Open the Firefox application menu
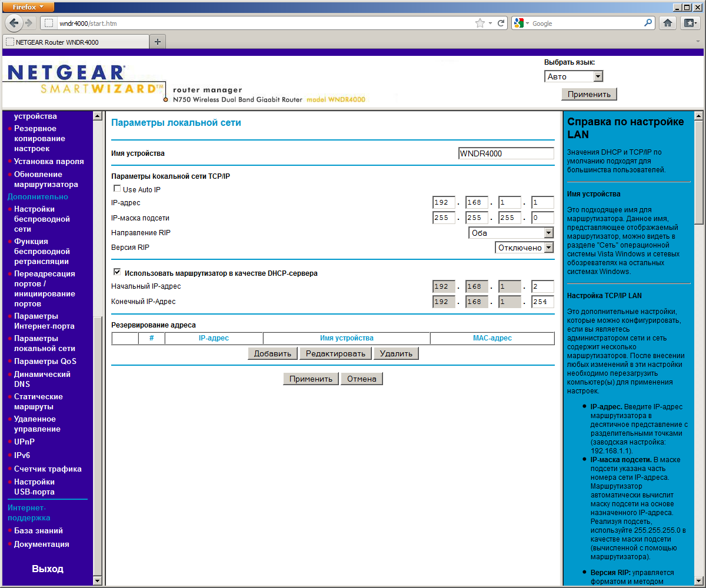The image size is (706, 588). pyautogui.click(x=28, y=6)
